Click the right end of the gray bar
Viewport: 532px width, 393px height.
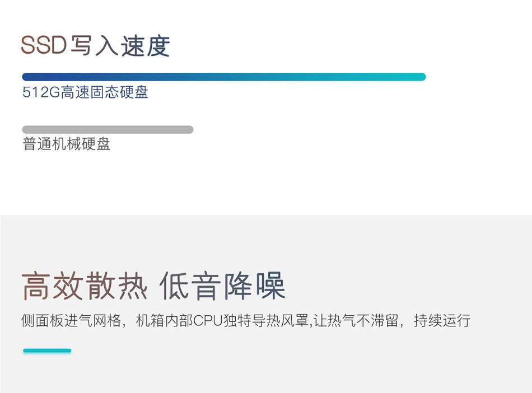pos(189,129)
